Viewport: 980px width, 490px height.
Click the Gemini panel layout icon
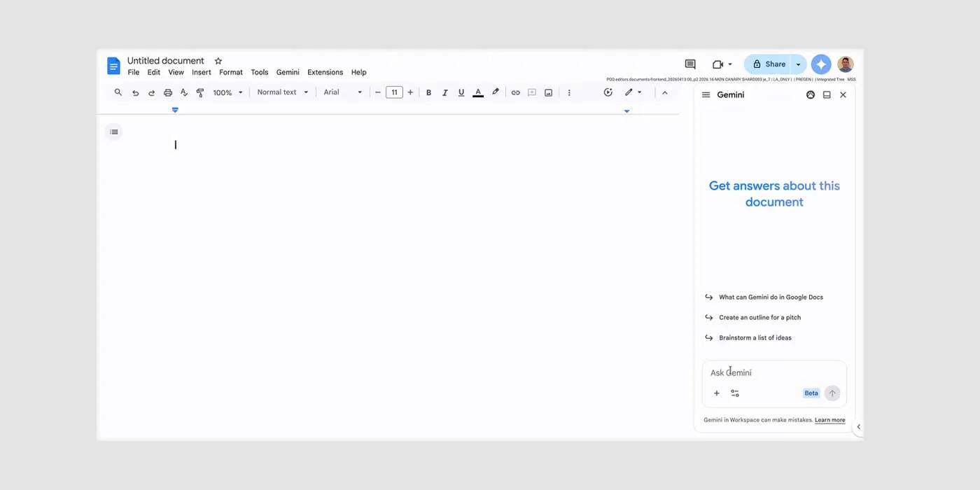[x=827, y=95]
